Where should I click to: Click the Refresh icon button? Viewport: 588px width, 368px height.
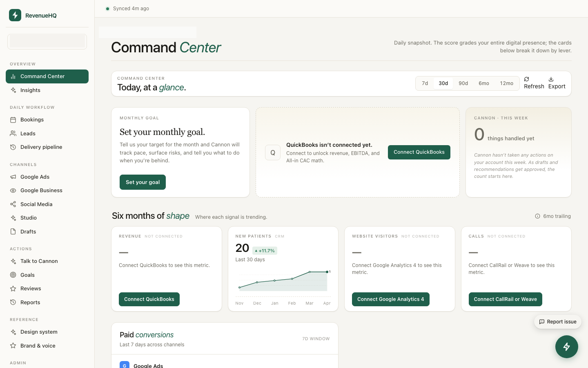tap(534, 83)
